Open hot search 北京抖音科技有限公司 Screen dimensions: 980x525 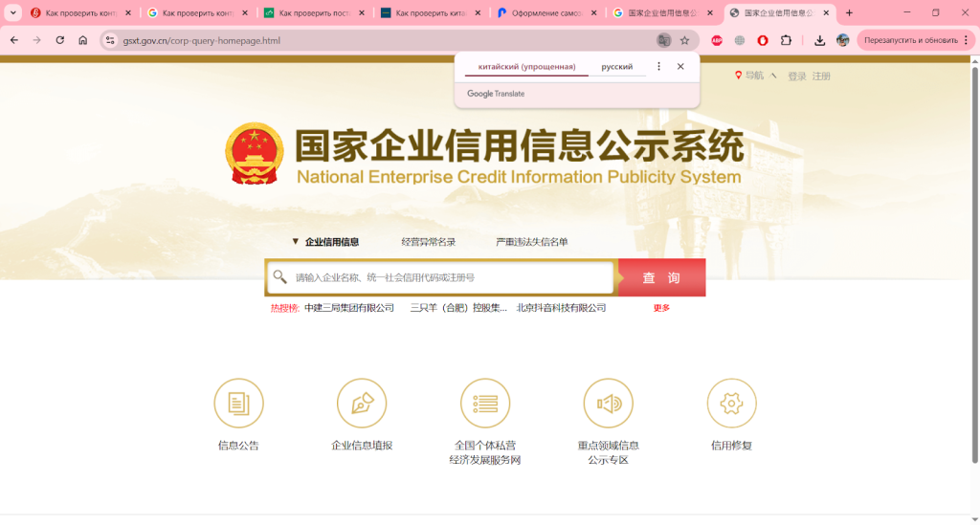561,308
